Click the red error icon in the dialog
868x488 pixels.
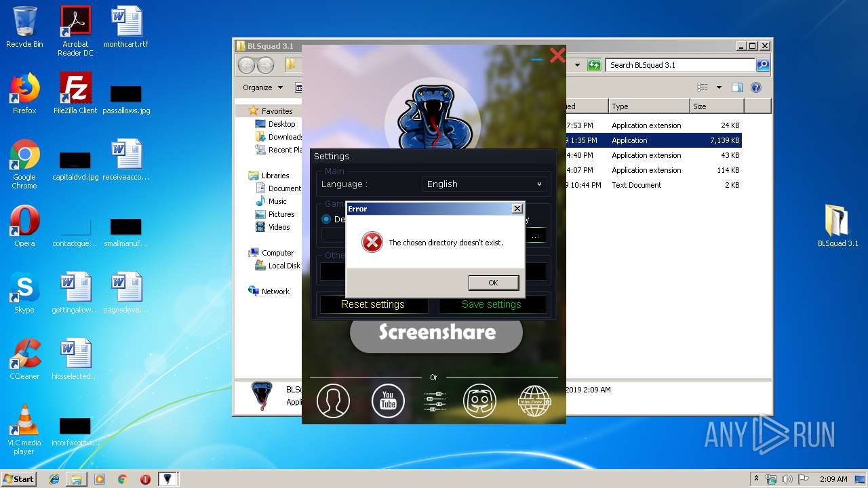coord(372,242)
